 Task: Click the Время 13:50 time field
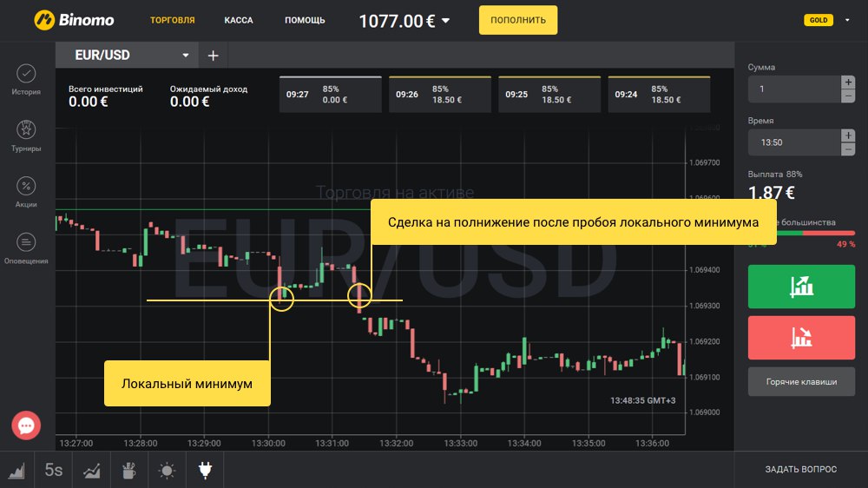pos(794,142)
